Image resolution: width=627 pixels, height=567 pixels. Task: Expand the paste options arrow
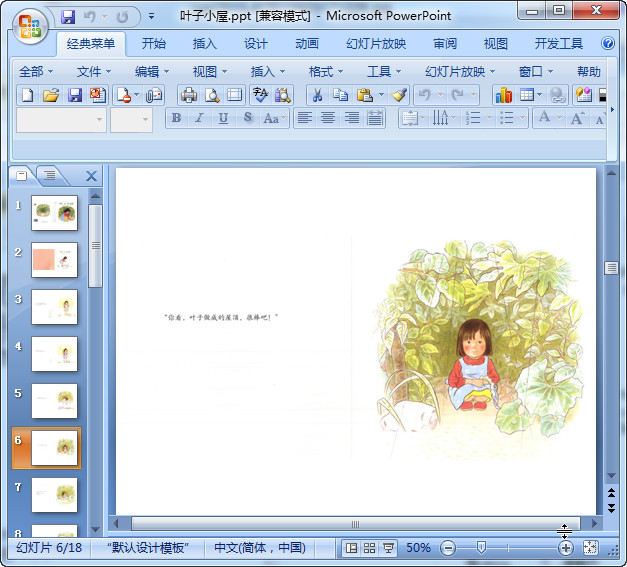coord(381,95)
